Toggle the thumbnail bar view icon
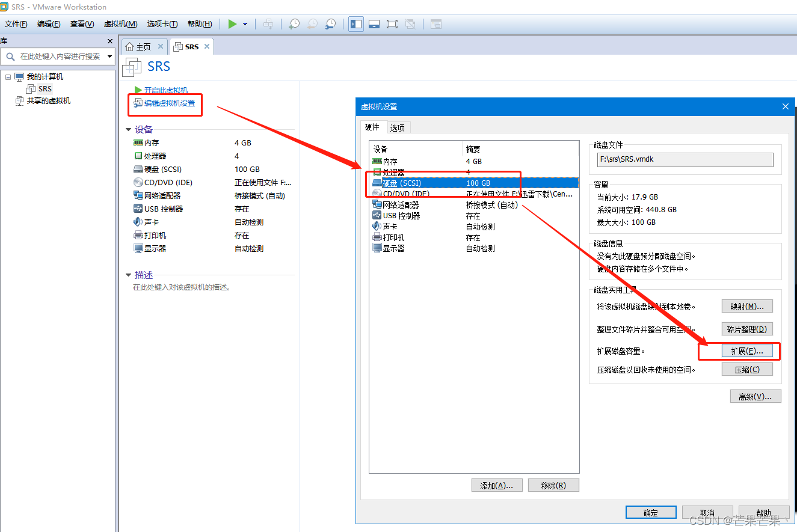Image resolution: width=797 pixels, height=532 pixels. [x=374, y=24]
